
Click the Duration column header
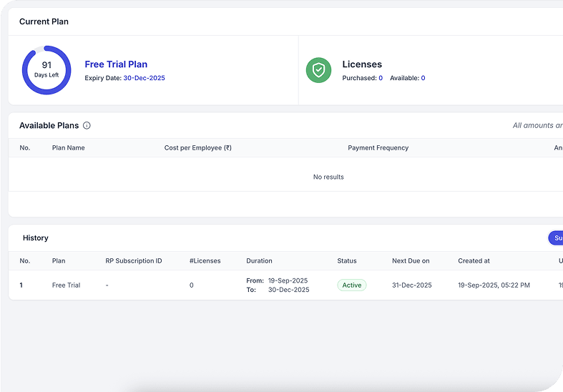(x=259, y=261)
